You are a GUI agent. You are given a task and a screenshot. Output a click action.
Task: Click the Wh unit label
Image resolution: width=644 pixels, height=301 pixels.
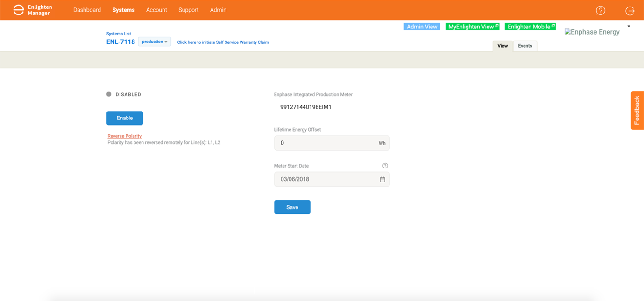coord(382,143)
